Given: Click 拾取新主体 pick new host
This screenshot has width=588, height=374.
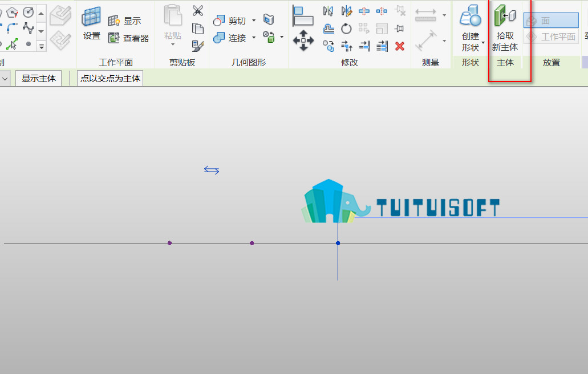Looking at the screenshot, I should pos(505,28).
